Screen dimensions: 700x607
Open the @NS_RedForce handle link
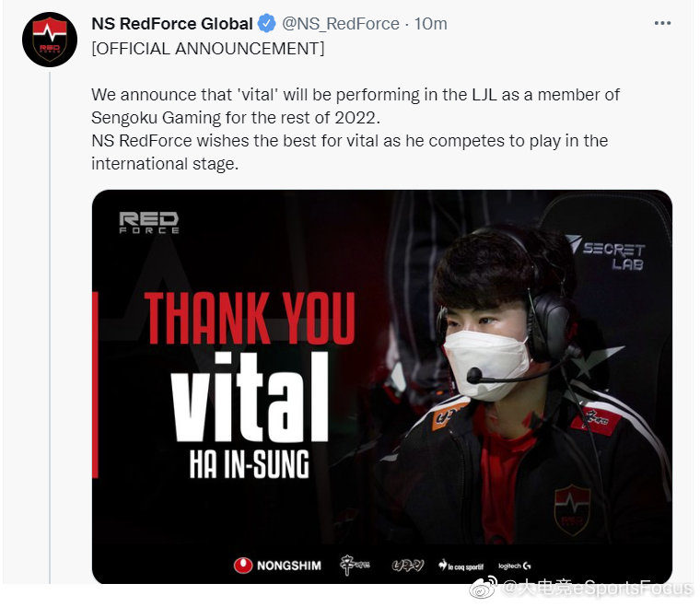point(341,24)
